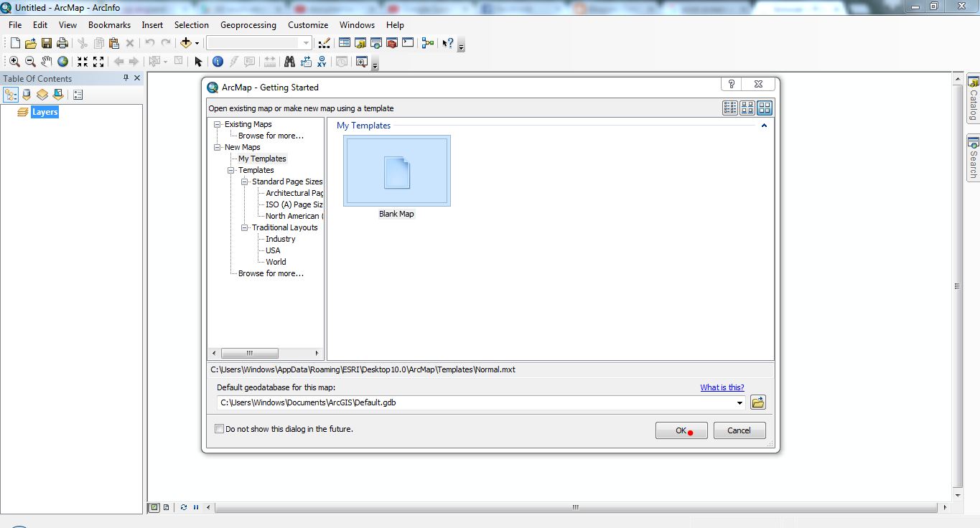Collapse the Templates tree node
This screenshot has width=980, height=528.
[x=231, y=170]
